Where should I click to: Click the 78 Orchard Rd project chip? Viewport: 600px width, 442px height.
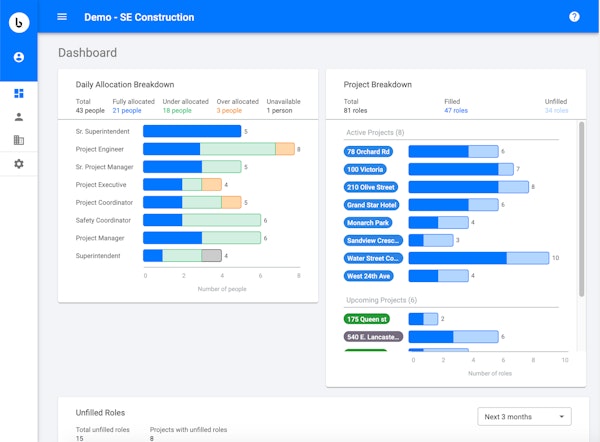pyautogui.click(x=369, y=152)
